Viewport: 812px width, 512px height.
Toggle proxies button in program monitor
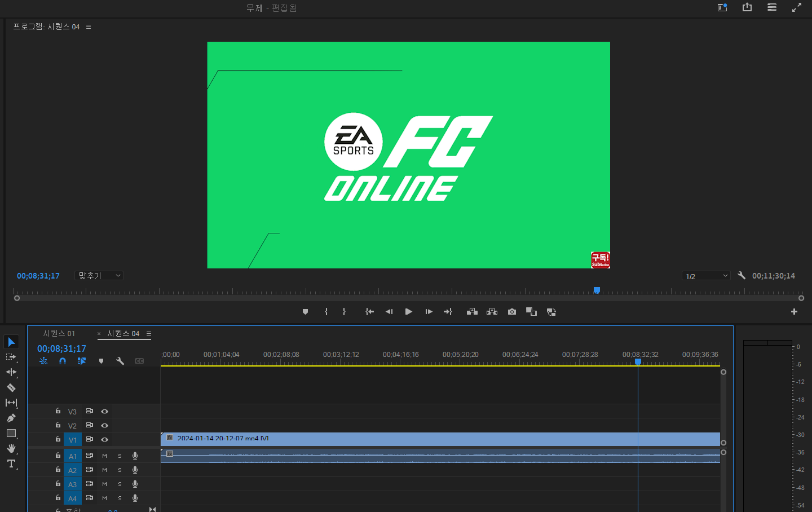point(551,312)
